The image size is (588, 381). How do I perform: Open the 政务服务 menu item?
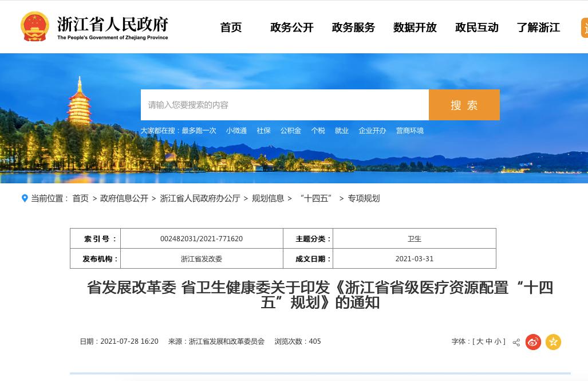point(353,28)
